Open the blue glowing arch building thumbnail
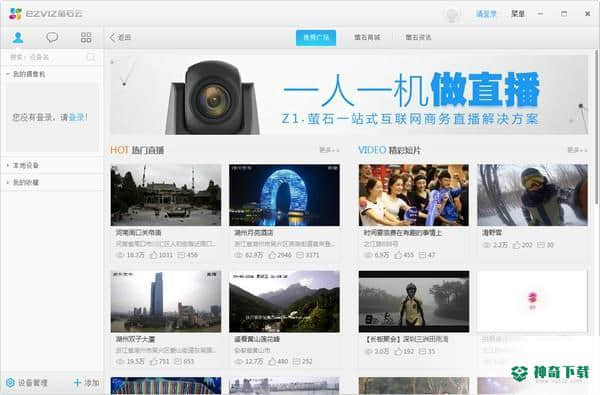 point(284,195)
